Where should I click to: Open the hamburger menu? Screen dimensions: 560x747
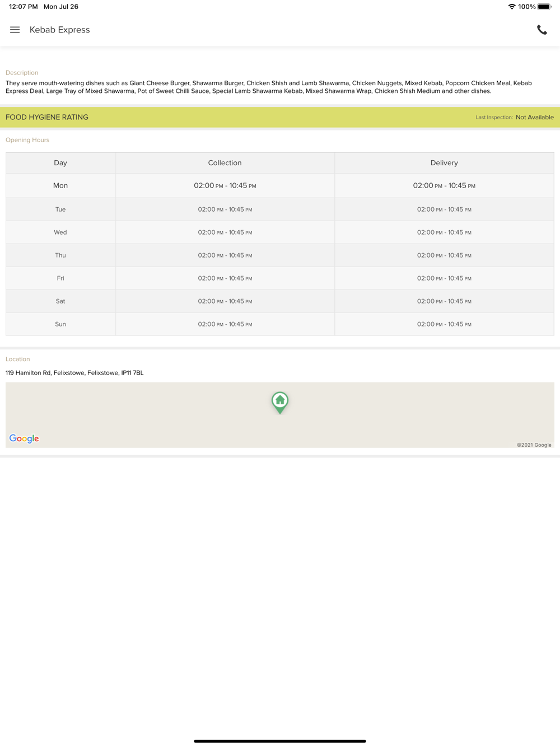(15, 30)
